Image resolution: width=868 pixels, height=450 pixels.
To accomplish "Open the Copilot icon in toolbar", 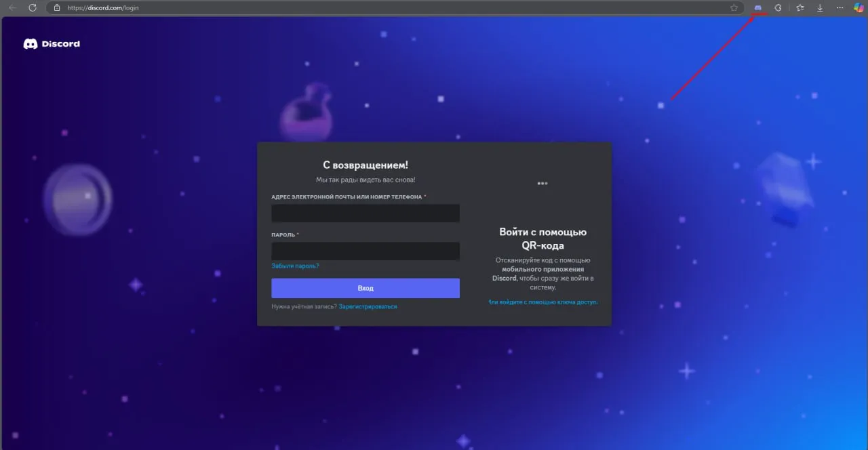I will tap(859, 8).
